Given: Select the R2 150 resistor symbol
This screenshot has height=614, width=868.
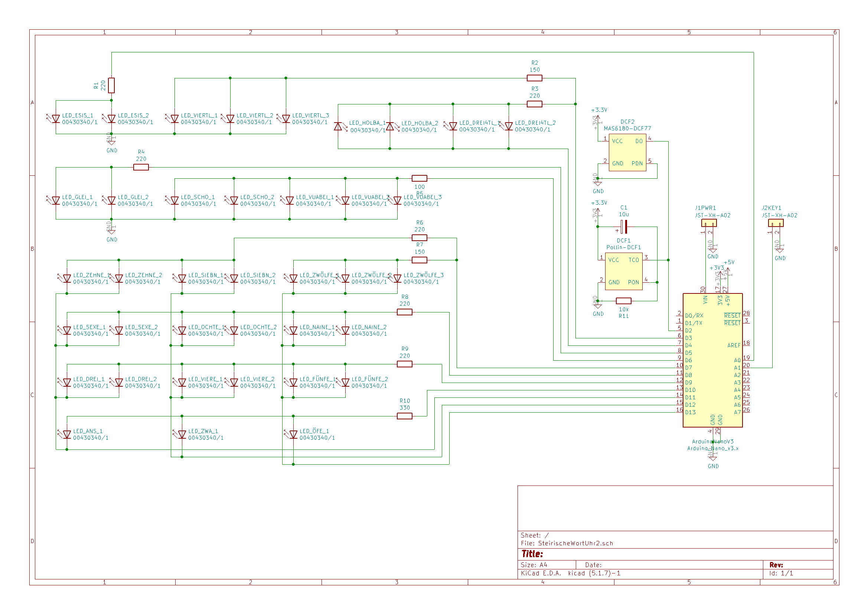Looking at the screenshot, I should tap(534, 78).
